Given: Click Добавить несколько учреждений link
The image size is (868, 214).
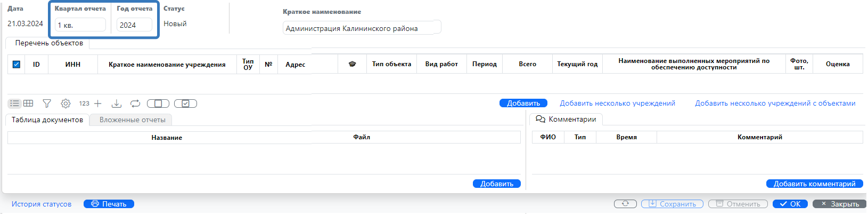Looking at the screenshot, I should [x=617, y=104].
